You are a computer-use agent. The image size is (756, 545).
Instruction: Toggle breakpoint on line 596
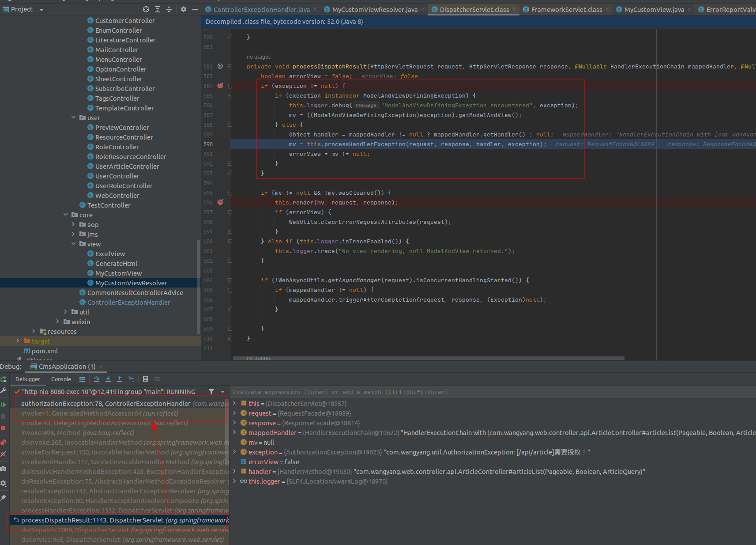coord(220,202)
